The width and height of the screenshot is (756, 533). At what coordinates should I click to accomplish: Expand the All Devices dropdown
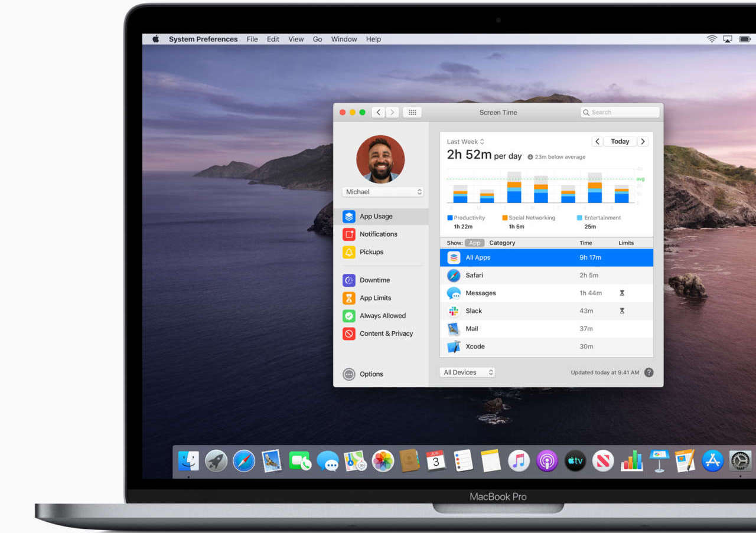coord(467,372)
